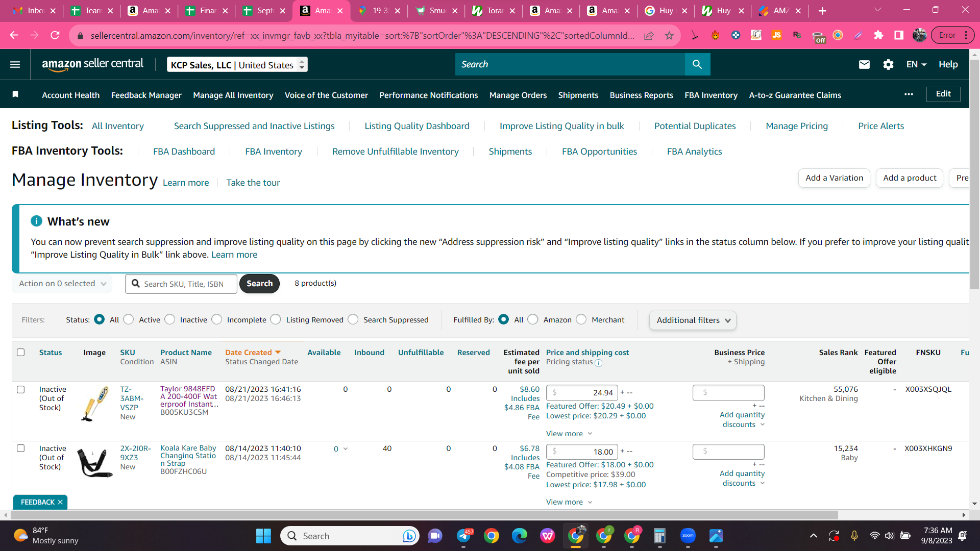
Task: Click the weather widget in taskbar
Action: tap(46, 536)
